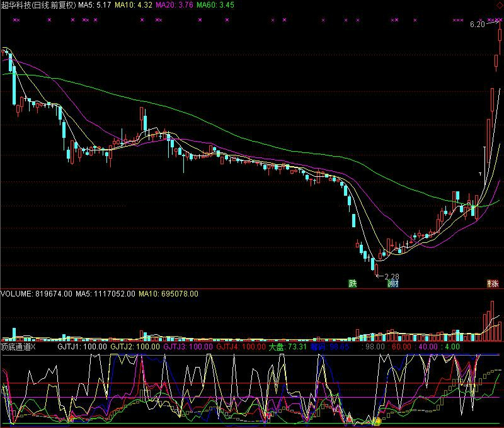Click the chart title 超华科技(日线.前复权)

point(38,5)
